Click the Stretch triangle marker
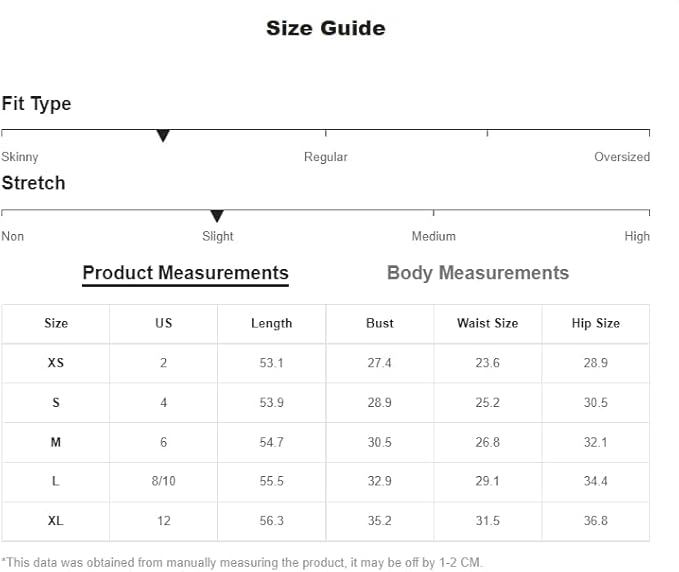Image resolution: width=679 pixels, height=572 pixels. (217, 216)
